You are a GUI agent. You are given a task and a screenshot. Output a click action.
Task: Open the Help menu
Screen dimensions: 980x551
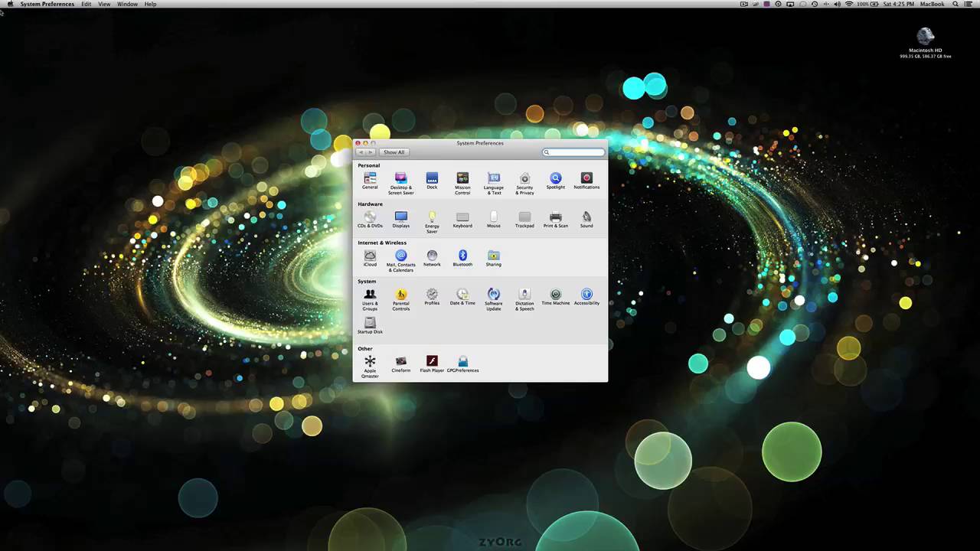(151, 4)
